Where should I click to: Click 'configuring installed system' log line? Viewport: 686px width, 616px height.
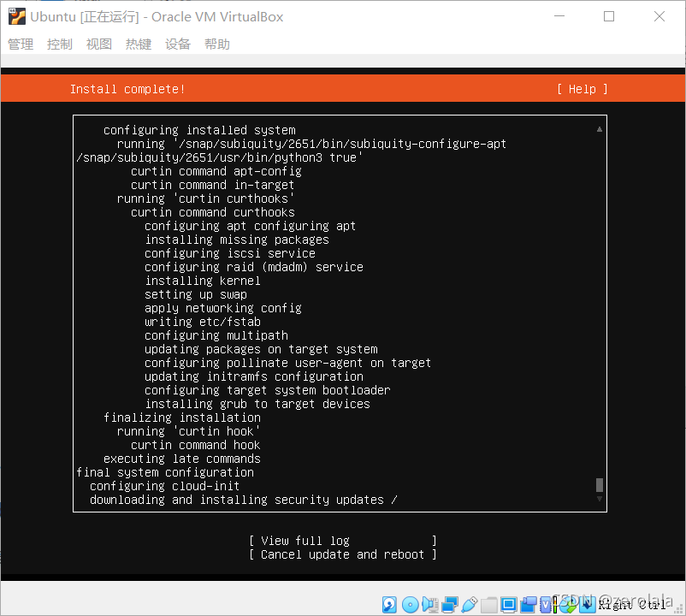[199, 130]
